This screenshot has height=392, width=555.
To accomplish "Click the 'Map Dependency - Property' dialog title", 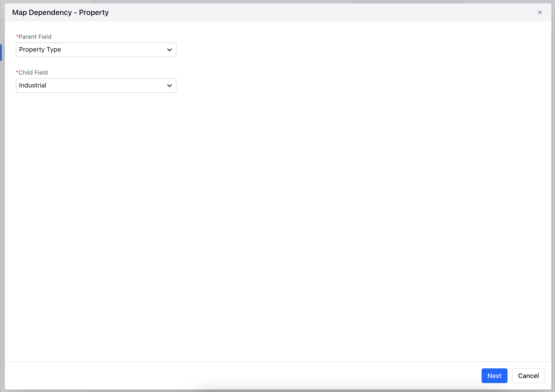I will [x=60, y=13].
